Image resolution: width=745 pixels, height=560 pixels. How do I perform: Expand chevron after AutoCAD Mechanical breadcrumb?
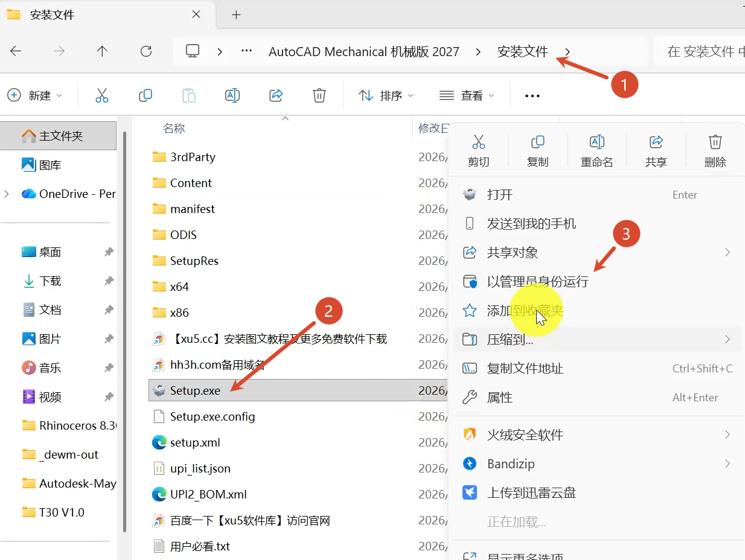coord(478,52)
